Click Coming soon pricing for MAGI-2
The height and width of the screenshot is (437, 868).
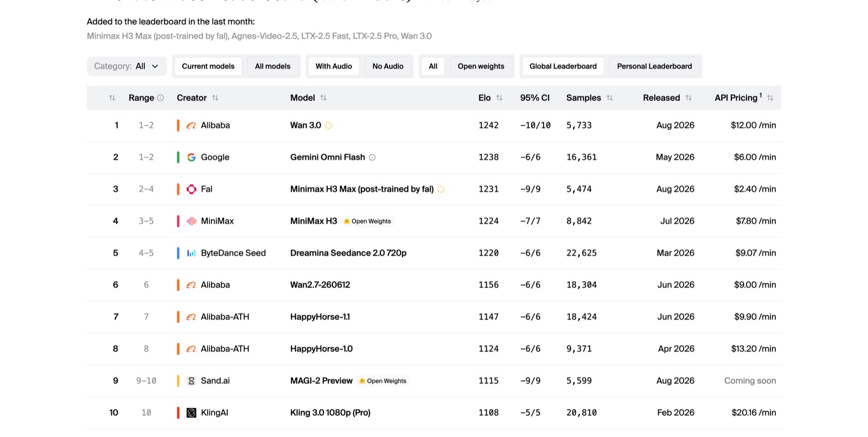[750, 381]
